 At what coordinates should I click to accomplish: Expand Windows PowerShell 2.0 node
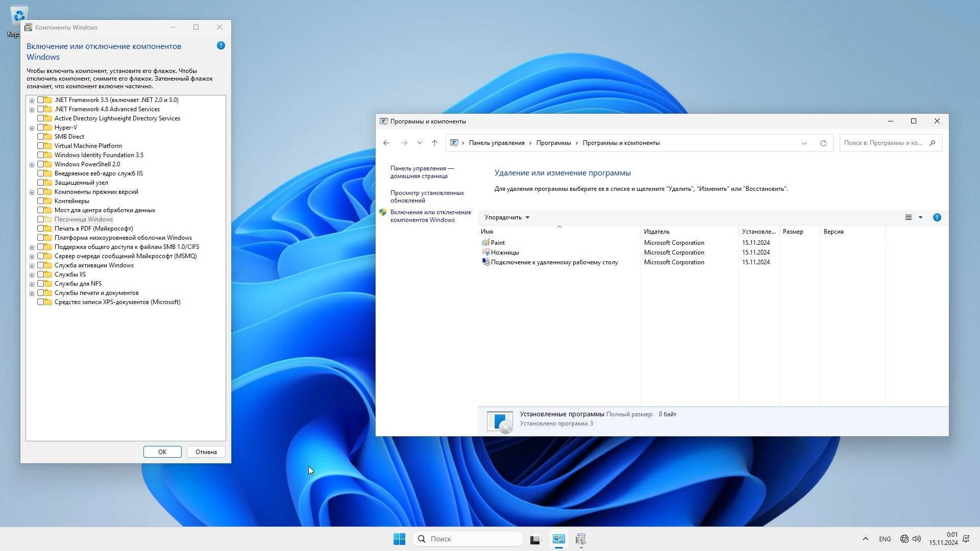click(32, 165)
